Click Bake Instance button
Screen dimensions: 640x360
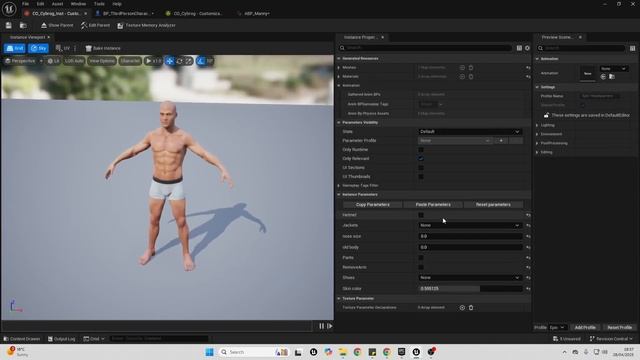click(103, 48)
